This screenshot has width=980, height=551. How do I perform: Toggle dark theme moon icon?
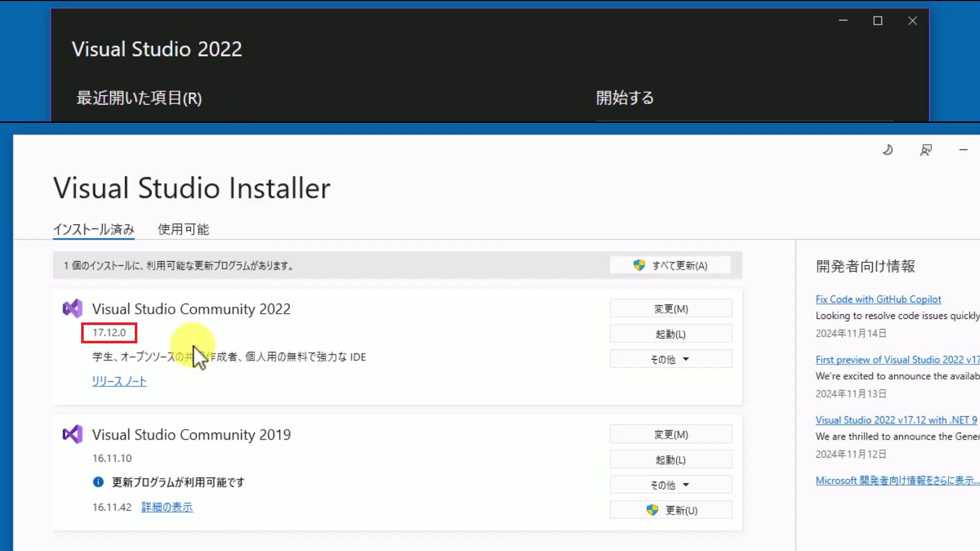888,150
